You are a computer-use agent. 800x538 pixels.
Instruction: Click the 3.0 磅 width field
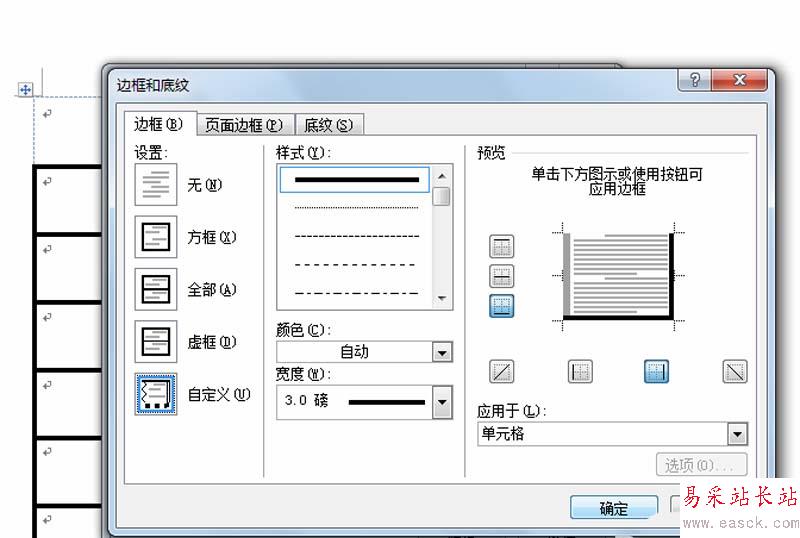click(355, 402)
